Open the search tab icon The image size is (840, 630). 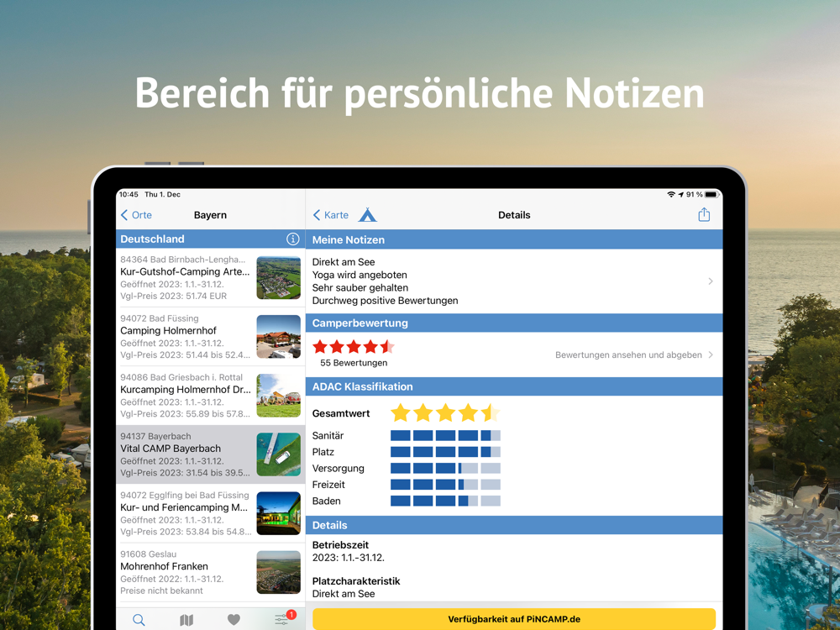139,620
